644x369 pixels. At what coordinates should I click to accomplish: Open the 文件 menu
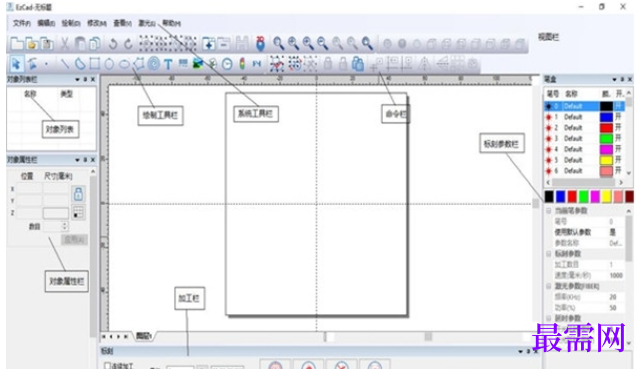22,23
